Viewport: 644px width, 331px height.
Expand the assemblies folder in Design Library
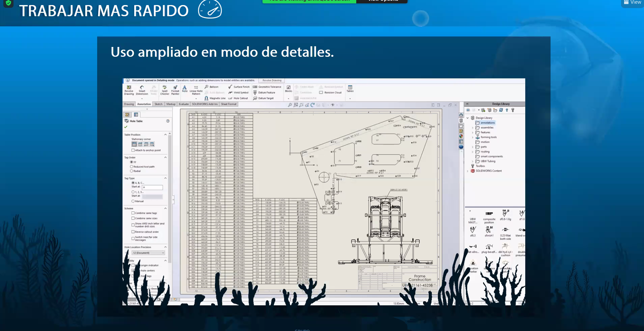coord(472,128)
